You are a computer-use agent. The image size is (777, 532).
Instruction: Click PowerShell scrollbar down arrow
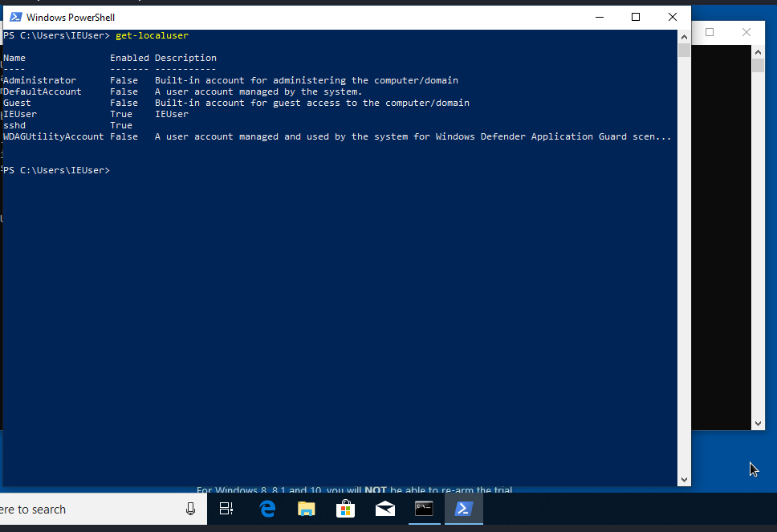(x=685, y=479)
